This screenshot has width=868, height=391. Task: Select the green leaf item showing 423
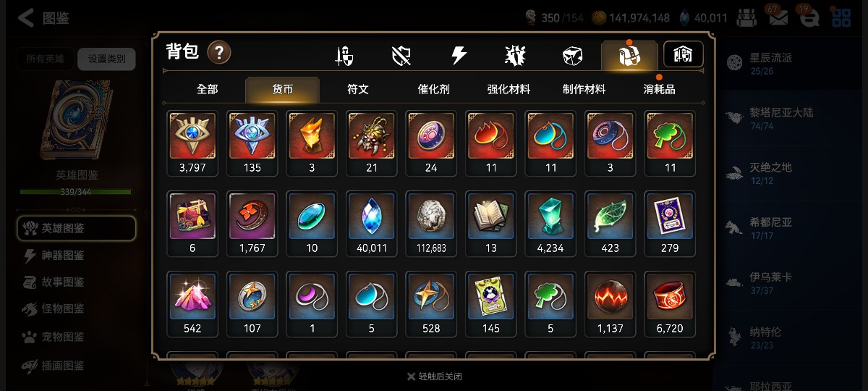tap(610, 224)
